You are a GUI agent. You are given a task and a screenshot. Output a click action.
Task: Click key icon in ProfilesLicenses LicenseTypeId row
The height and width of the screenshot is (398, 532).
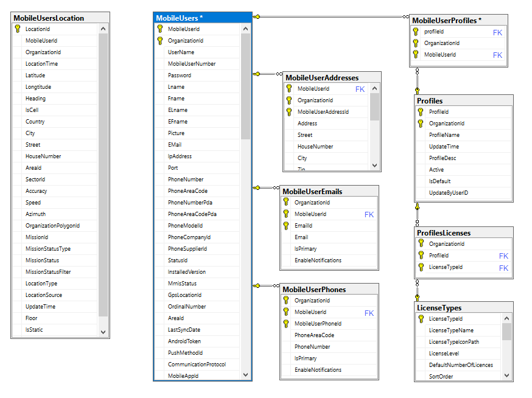421,267
